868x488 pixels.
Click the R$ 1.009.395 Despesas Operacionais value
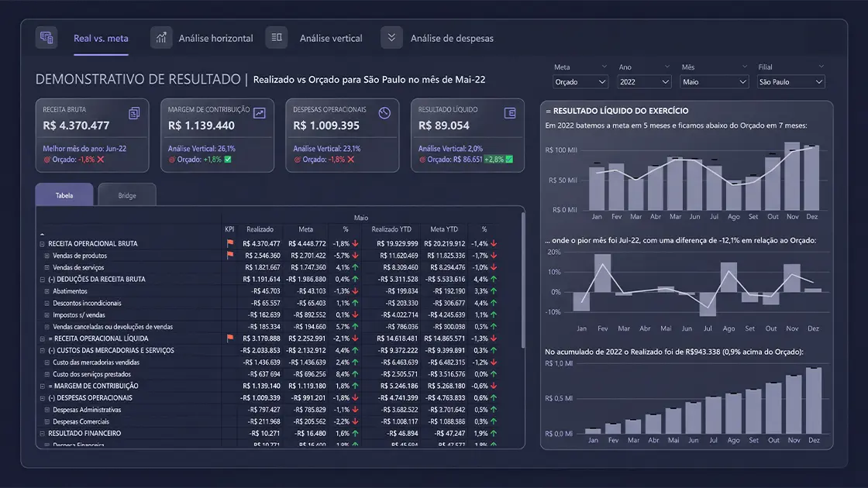tap(326, 125)
